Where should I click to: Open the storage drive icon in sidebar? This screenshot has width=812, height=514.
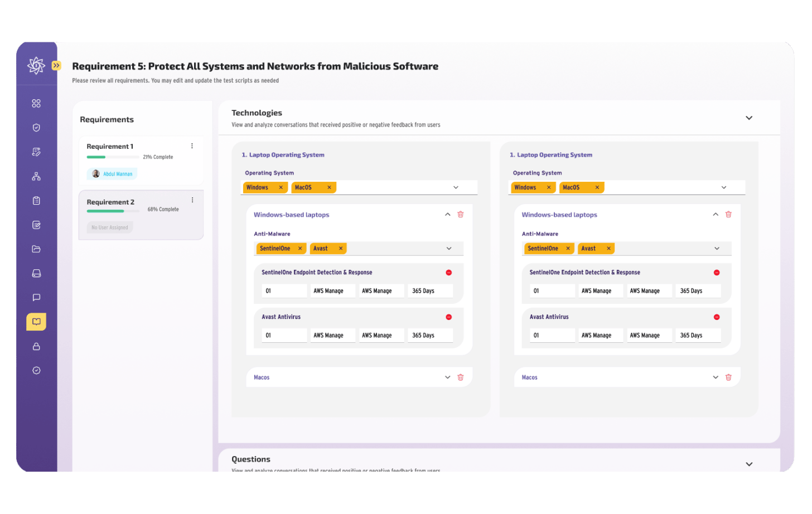coord(36,274)
